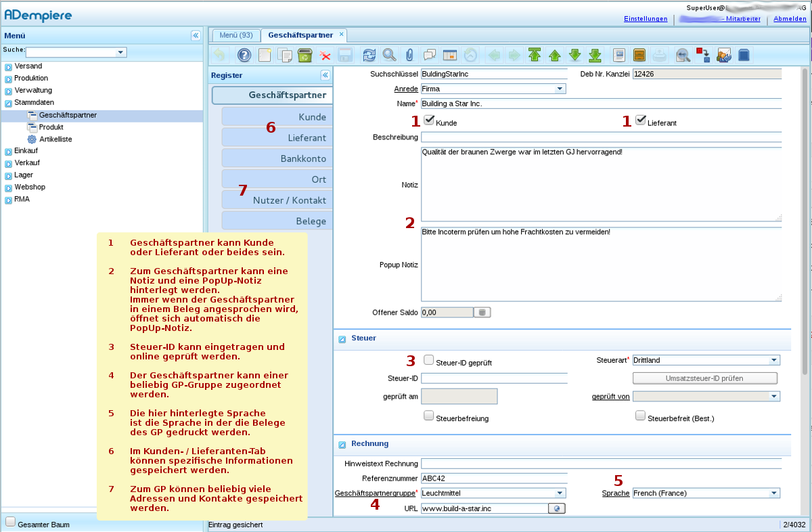The width and height of the screenshot is (812, 532).
Task: Open the Help toolbar icon
Action: tap(245, 56)
